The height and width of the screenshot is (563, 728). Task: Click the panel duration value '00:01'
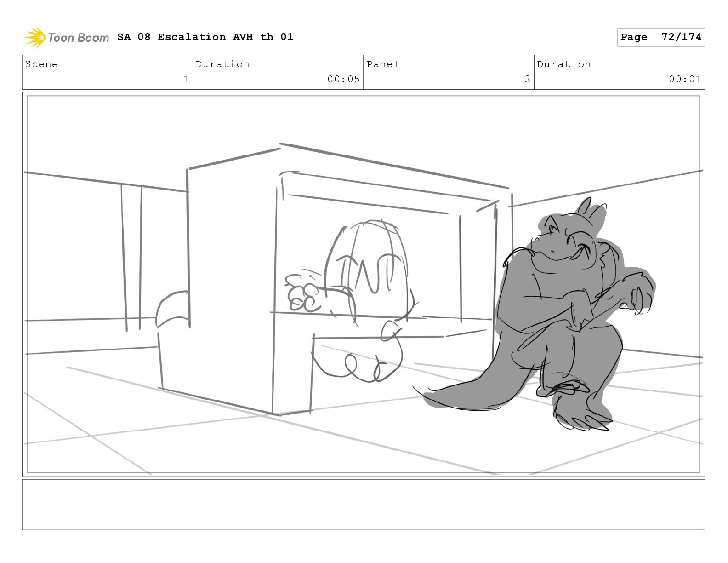685,79
